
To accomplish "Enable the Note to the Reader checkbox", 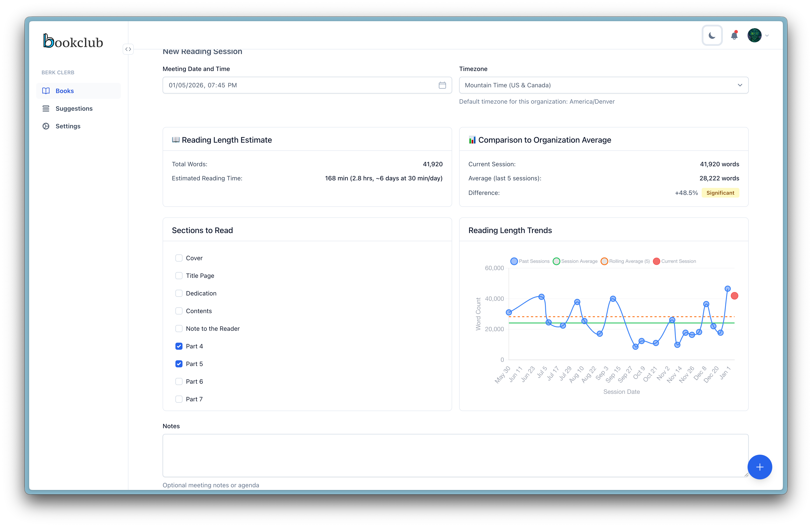I will [179, 329].
